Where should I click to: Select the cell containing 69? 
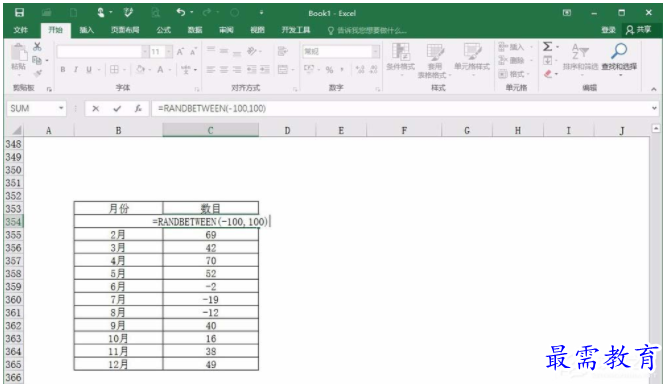[x=211, y=235]
